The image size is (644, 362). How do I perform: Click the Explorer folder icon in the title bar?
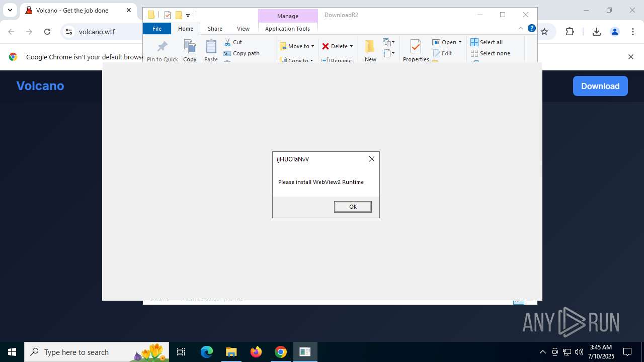(151, 15)
